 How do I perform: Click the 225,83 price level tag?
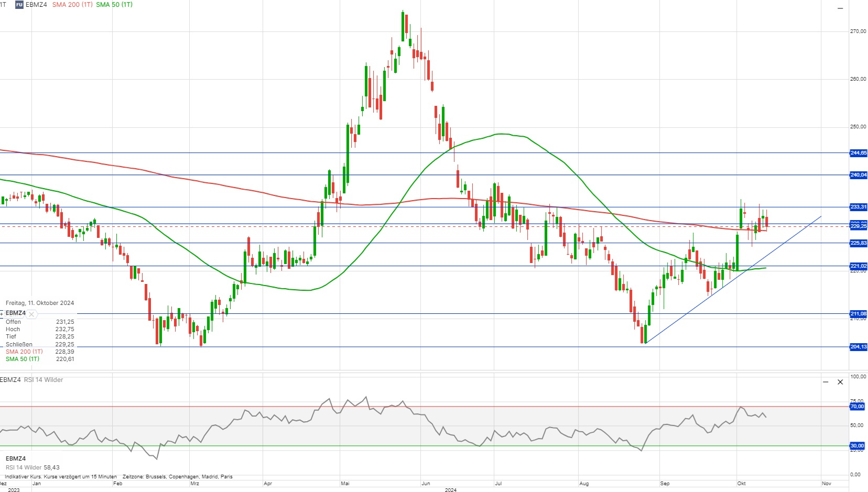(x=858, y=243)
